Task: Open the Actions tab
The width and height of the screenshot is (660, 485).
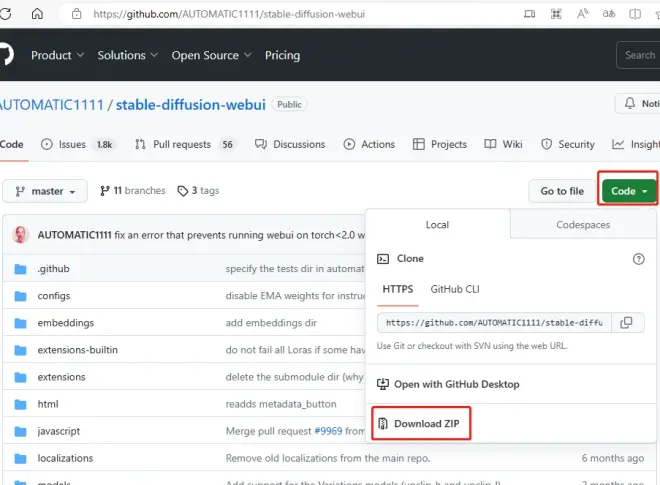Action: (369, 144)
